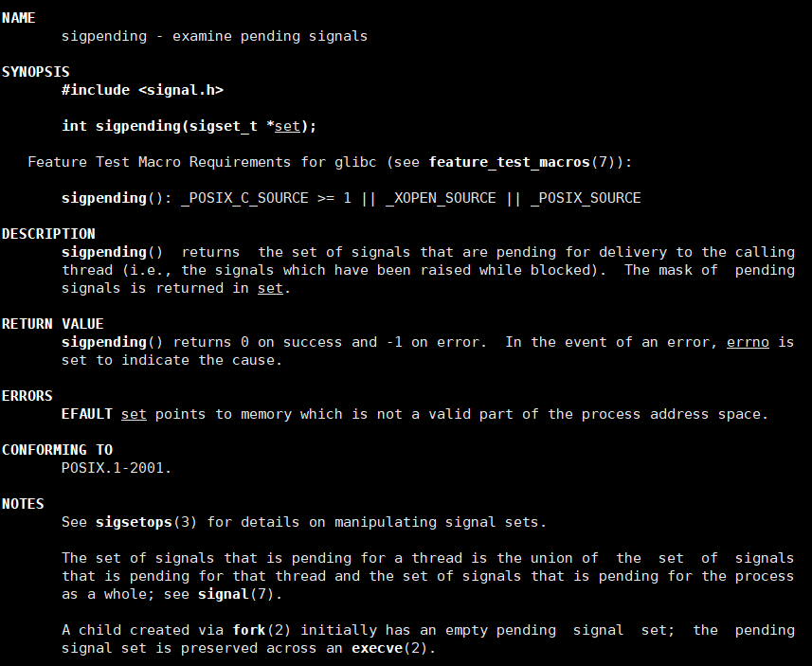Screen dimensions: 812x666
Task: Click the underlined set parameter in the prototype
Action: click(x=287, y=126)
